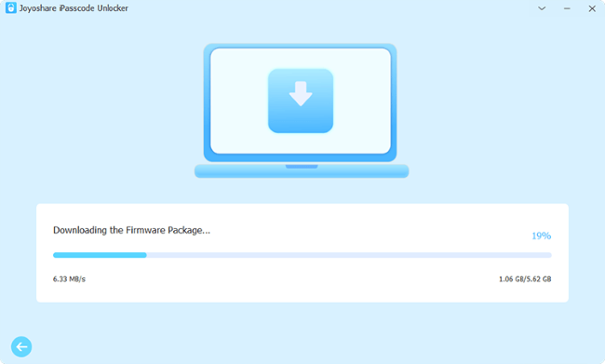Screen dimensions: 605x364
Task: Click the Joyoshare app logo icon
Action: pos(11,7)
